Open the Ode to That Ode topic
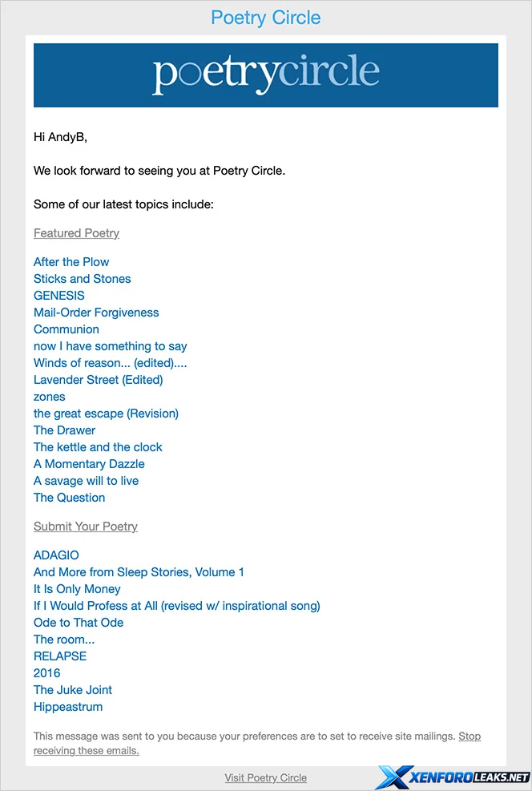This screenshot has height=791, width=532. (79, 623)
